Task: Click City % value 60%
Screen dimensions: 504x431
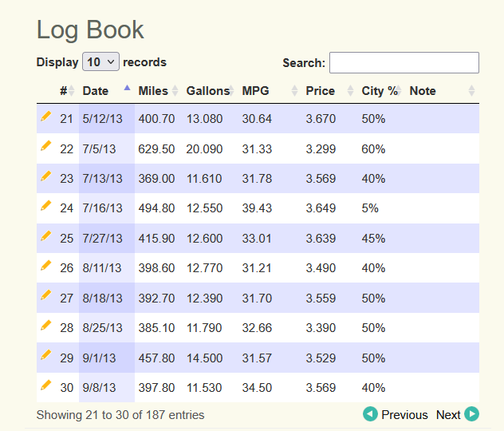Action: tap(373, 149)
